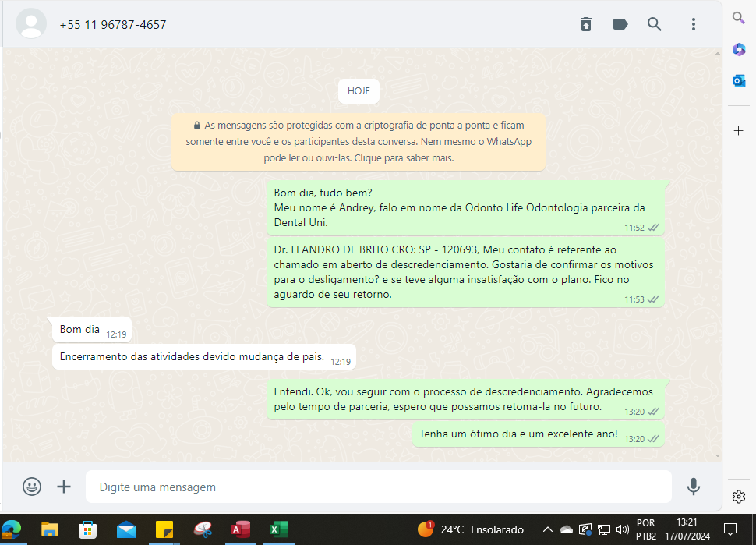
Task: Click the end-to-end encryption notice banner
Action: (x=359, y=142)
